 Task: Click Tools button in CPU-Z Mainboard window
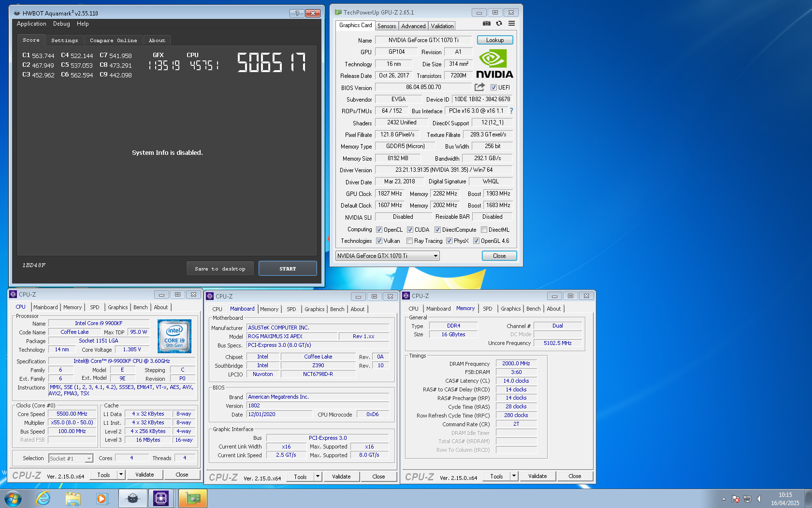pos(300,477)
